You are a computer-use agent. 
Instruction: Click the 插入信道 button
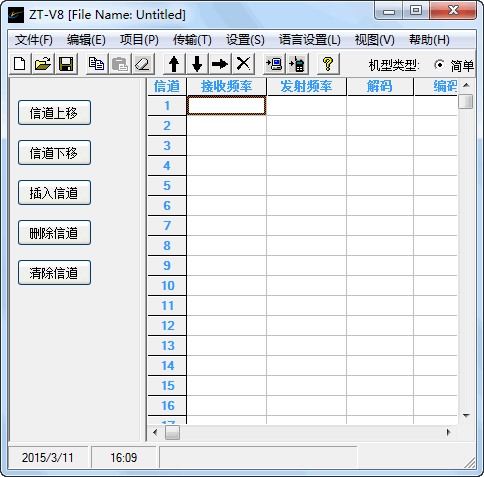pos(54,193)
